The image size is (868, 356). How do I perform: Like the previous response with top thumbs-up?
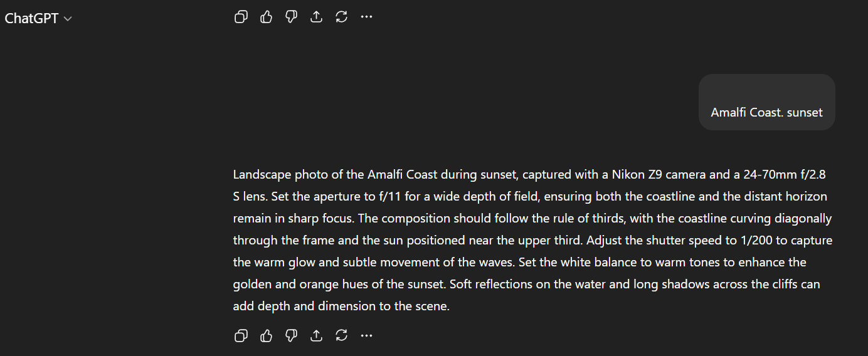[267, 17]
